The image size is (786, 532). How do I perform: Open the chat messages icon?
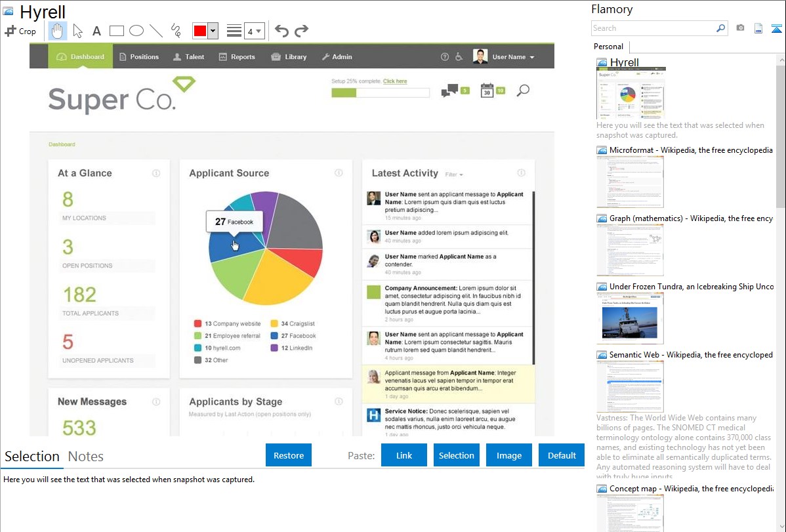(449, 91)
